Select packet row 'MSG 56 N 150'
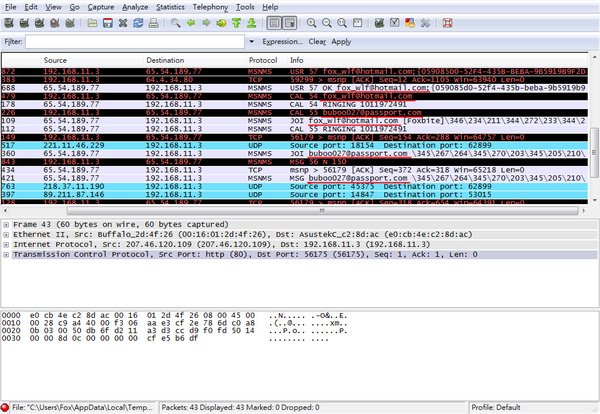 coord(294,162)
